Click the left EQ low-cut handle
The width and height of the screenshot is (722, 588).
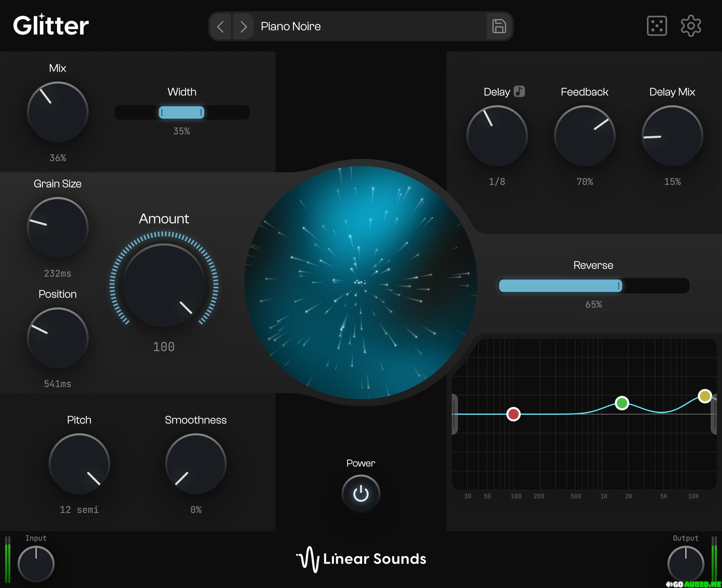[x=455, y=414]
